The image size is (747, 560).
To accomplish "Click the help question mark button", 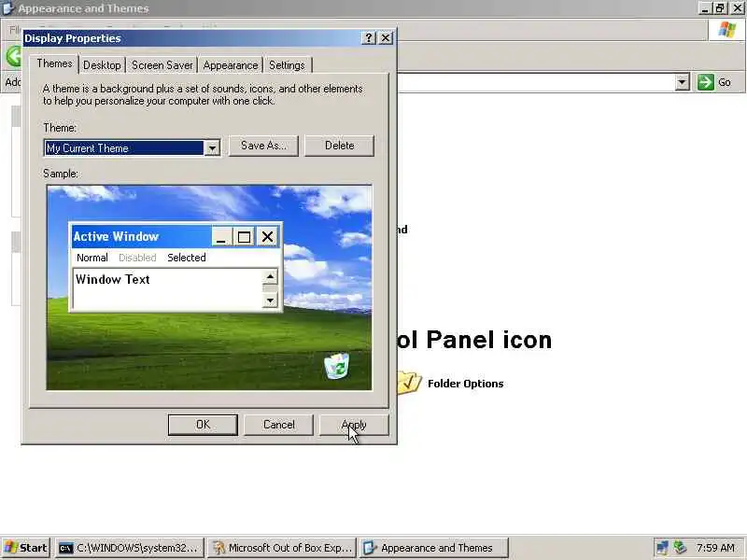I will (368, 38).
